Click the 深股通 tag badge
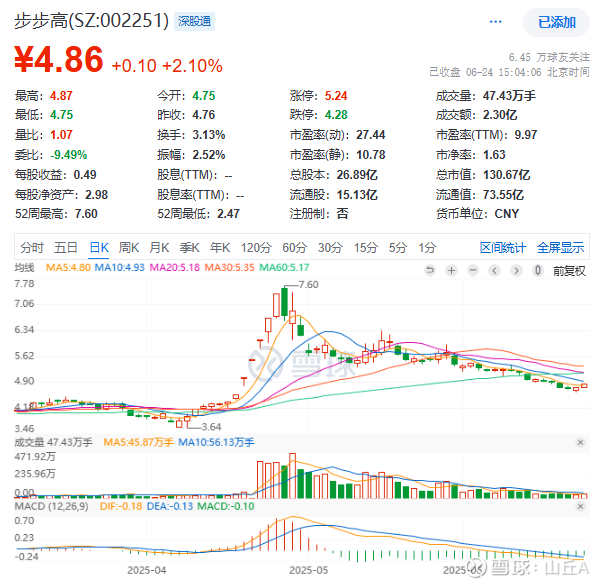The height and width of the screenshot is (586, 606). pyautogui.click(x=194, y=21)
